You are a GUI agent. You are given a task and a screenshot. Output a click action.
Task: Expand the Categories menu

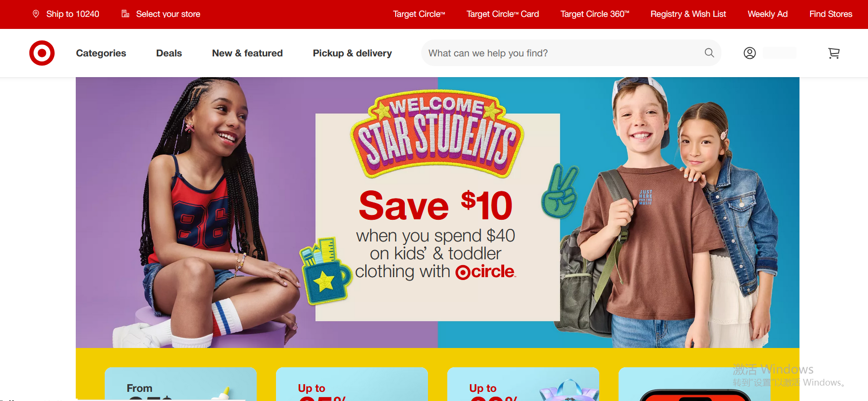pos(101,53)
